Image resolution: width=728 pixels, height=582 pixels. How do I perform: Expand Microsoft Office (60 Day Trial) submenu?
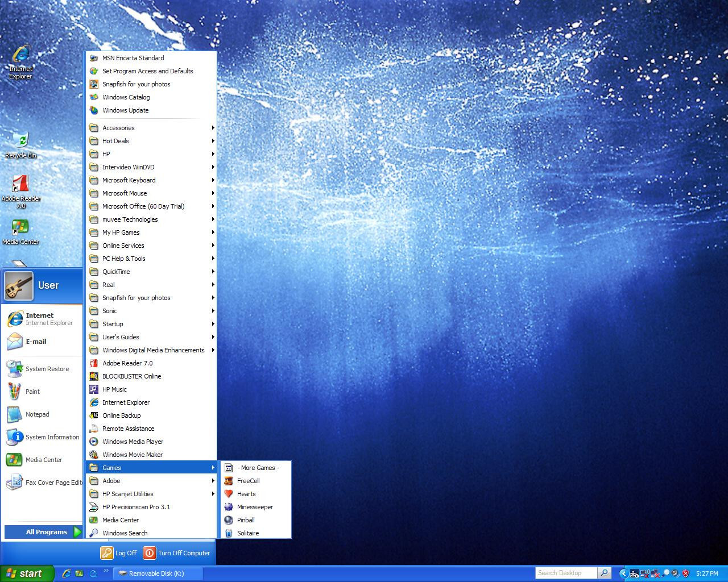151,206
